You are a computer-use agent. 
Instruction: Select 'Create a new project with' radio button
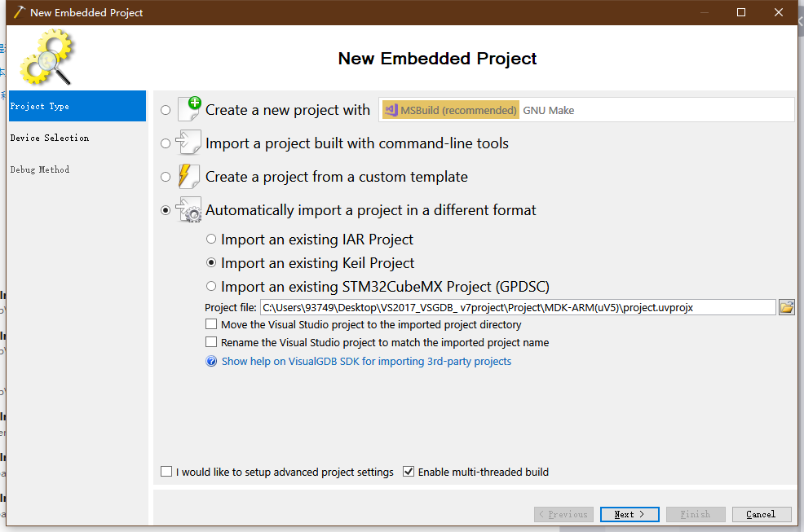[x=165, y=110]
